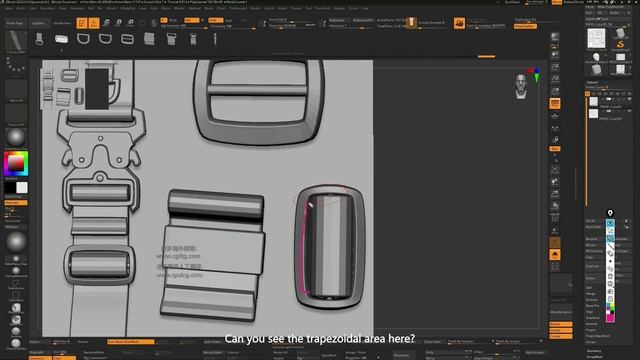Toggle the Rgb channel button

click(x=191, y=20)
